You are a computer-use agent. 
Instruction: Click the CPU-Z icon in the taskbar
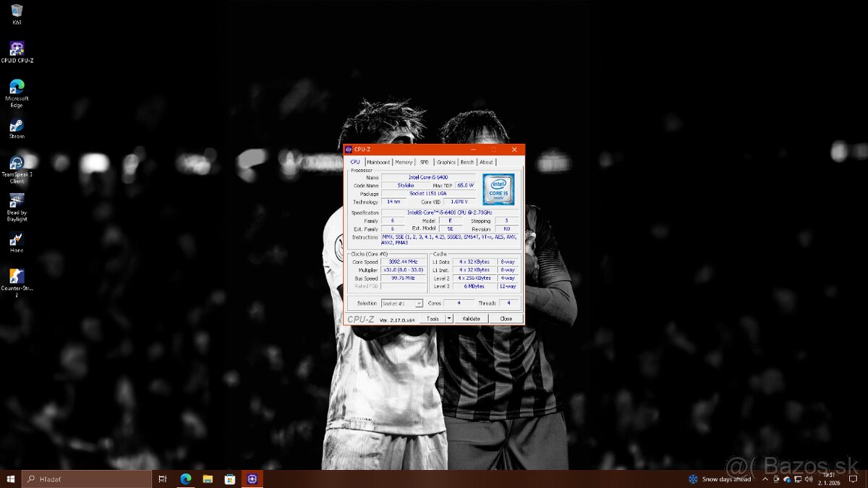[252, 479]
